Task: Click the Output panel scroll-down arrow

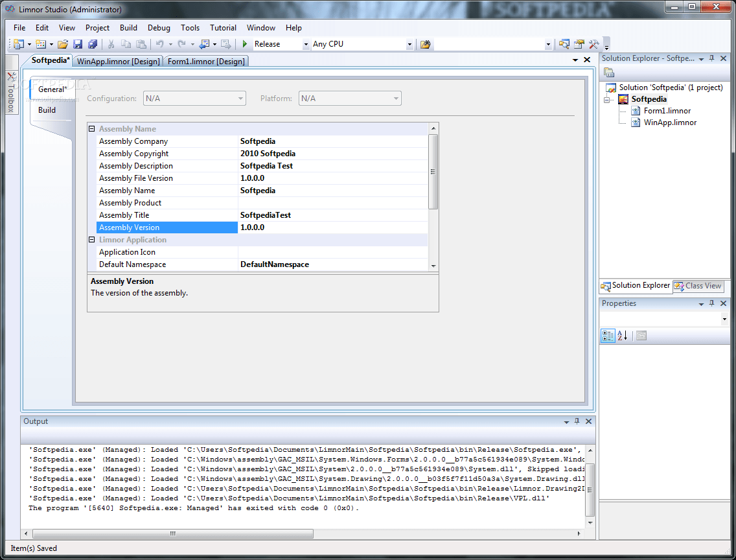Action: click(590, 522)
